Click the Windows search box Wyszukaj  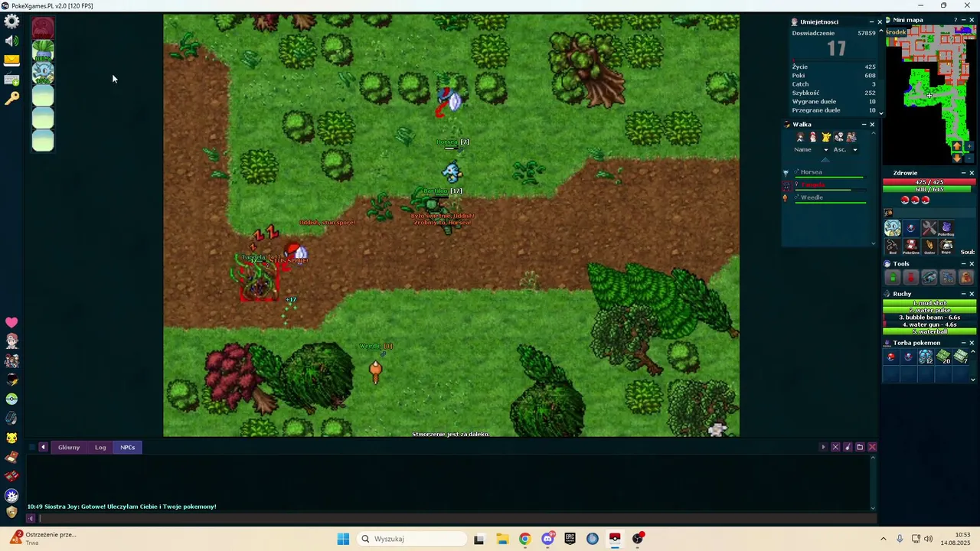[412, 539]
